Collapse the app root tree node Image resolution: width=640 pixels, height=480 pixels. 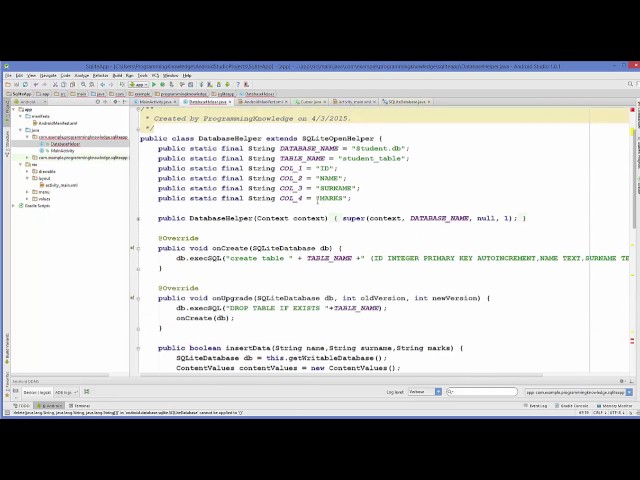[x=14, y=109]
